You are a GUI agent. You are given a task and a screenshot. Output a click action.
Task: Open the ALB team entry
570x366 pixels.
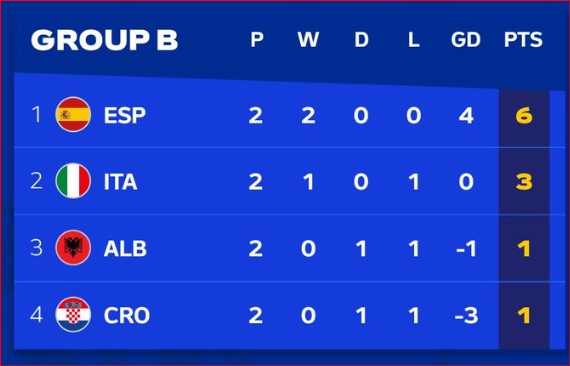[x=125, y=249]
